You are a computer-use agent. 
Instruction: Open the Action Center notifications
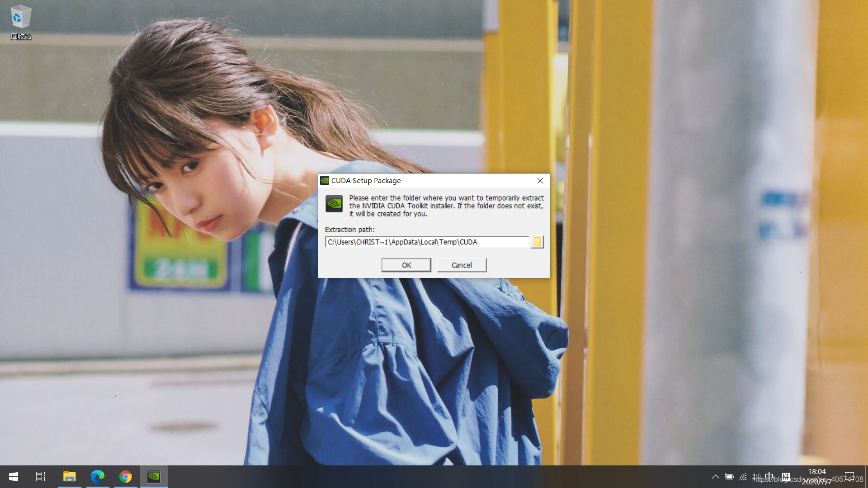click(849, 477)
